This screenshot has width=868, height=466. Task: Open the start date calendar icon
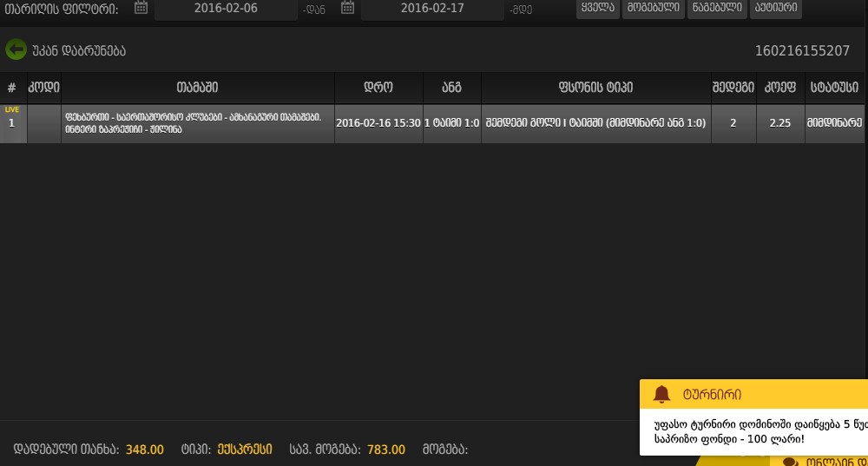click(x=141, y=8)
